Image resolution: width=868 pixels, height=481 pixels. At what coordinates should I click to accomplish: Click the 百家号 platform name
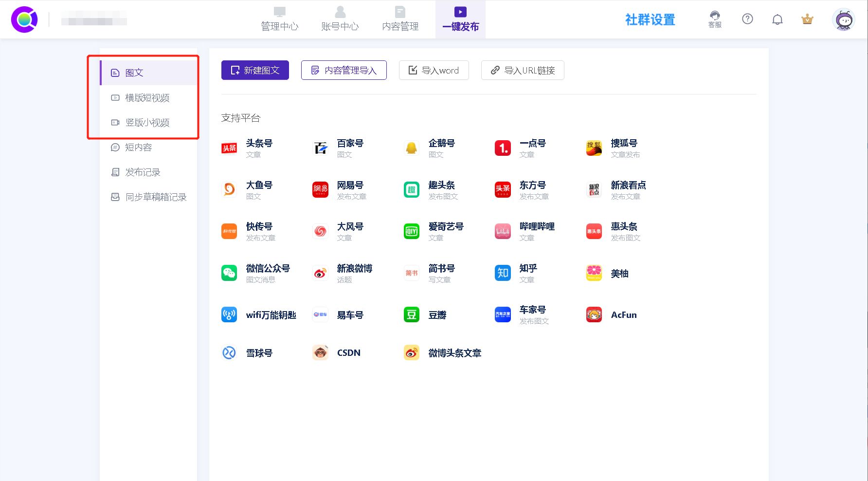click(x=350, y=143)
